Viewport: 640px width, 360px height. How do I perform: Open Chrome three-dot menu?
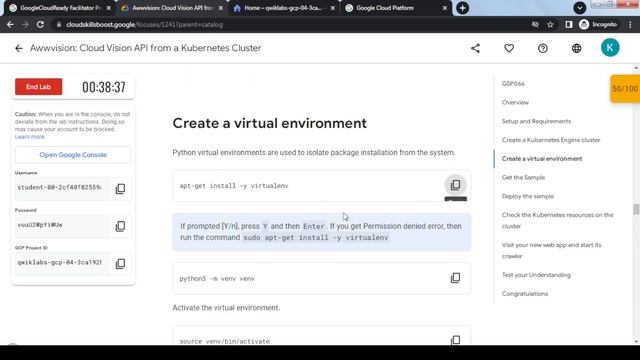click(x=630, y=24)
